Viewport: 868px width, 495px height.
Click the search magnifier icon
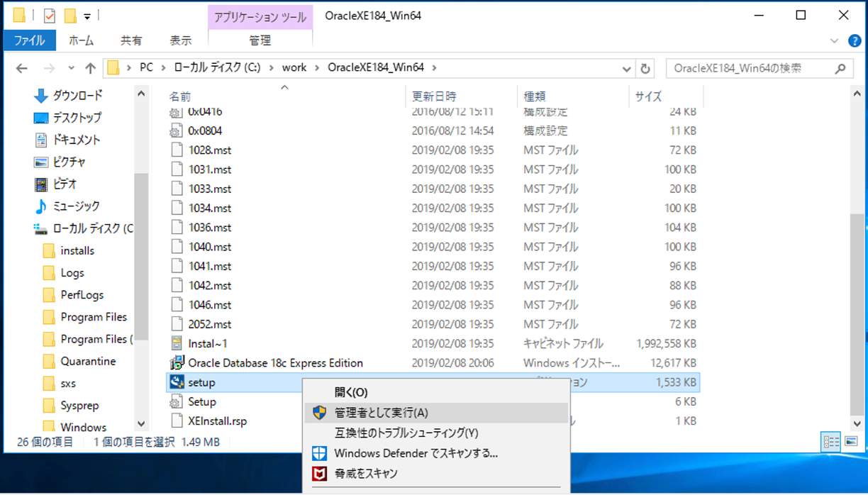[x=840, y=68]
